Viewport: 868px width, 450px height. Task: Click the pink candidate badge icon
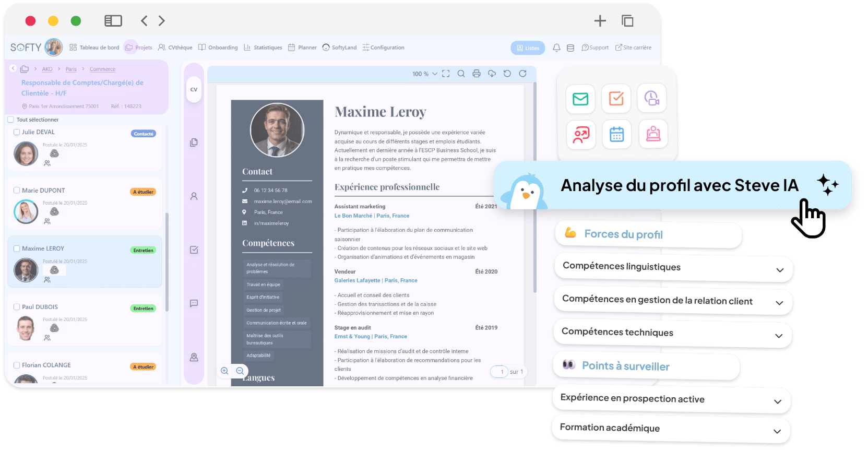[653, 134]
